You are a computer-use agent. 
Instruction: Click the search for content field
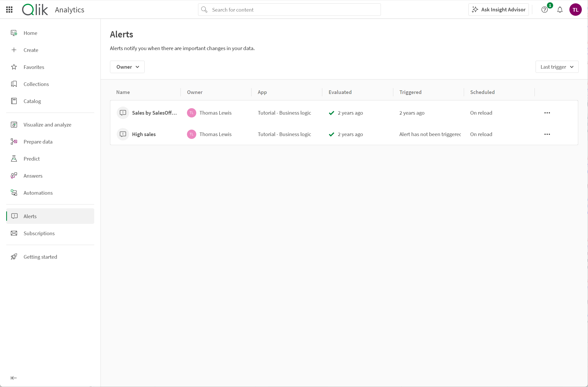289,10
